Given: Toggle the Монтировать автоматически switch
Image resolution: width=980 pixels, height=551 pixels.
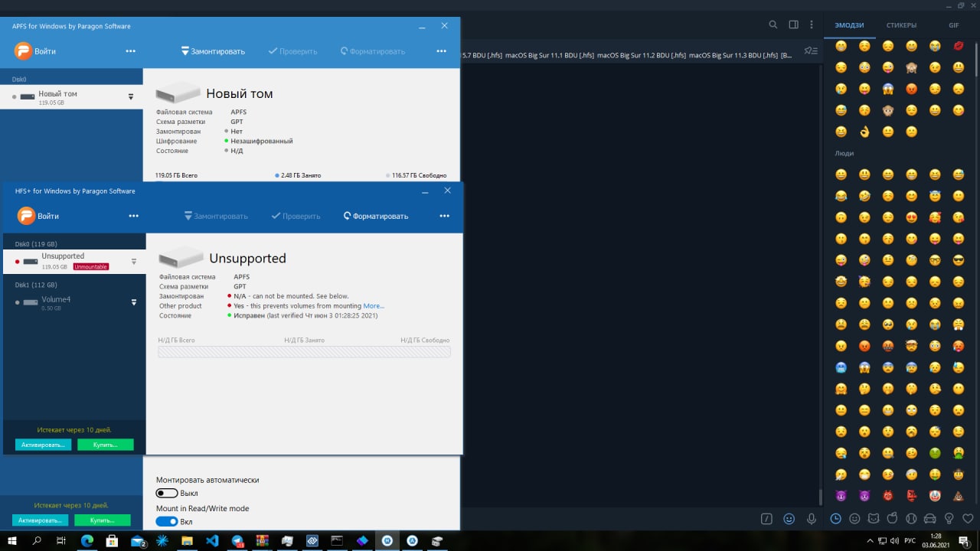Looking at the screenshot, I should 167,494.
